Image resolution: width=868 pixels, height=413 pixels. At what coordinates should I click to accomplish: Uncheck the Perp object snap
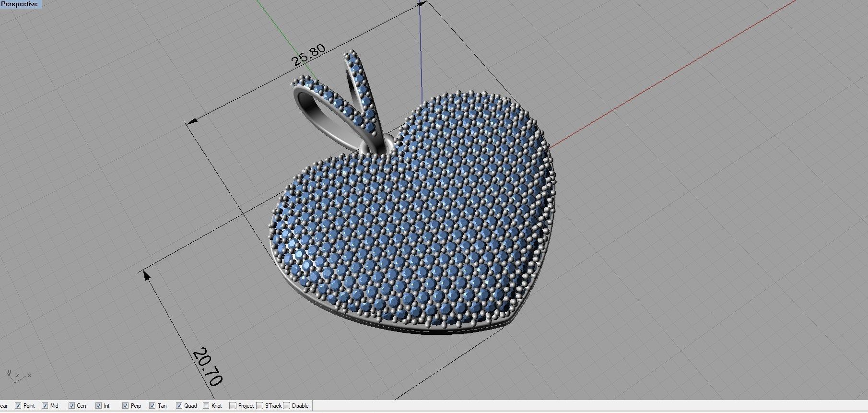[x=126, y=406]
